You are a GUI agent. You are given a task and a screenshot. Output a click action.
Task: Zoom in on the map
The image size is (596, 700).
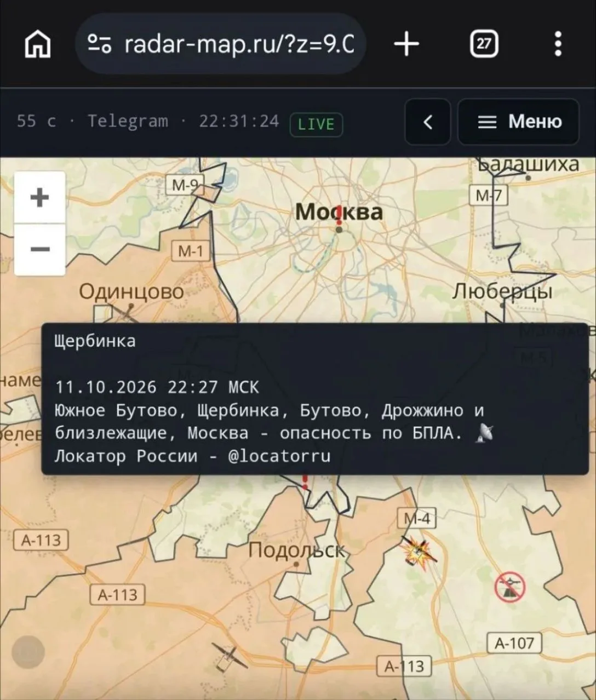39,197
